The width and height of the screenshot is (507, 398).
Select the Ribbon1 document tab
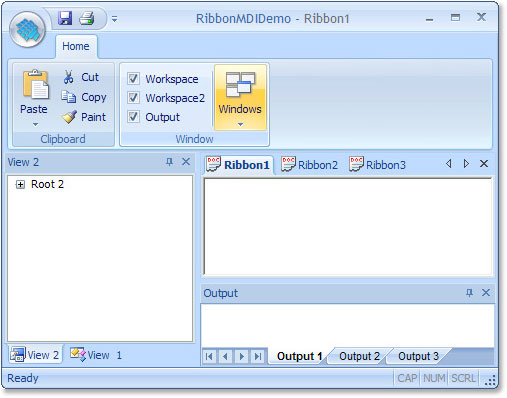[x=238, y=165]
